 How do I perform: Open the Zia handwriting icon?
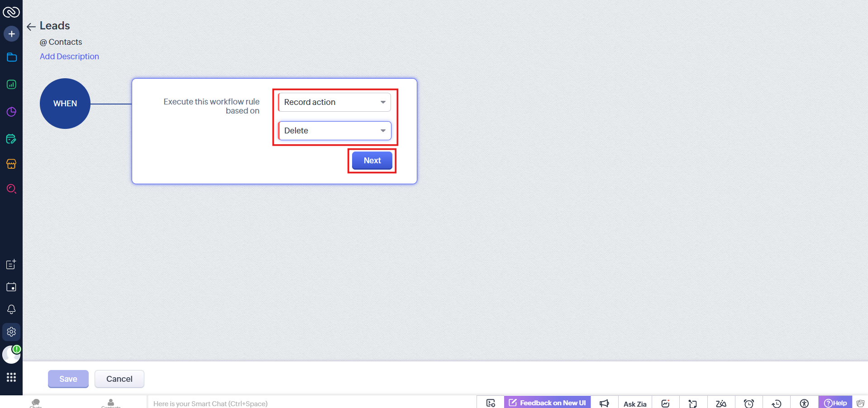pos(721,403)
